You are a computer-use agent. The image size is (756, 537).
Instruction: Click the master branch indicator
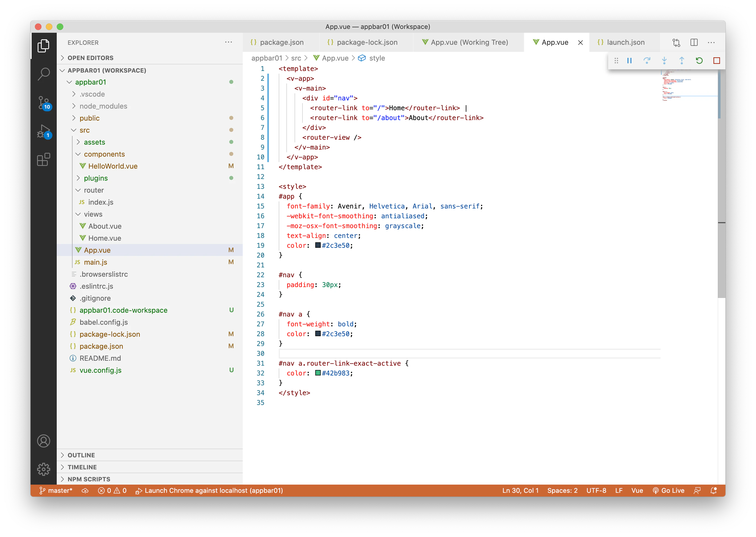56,490
